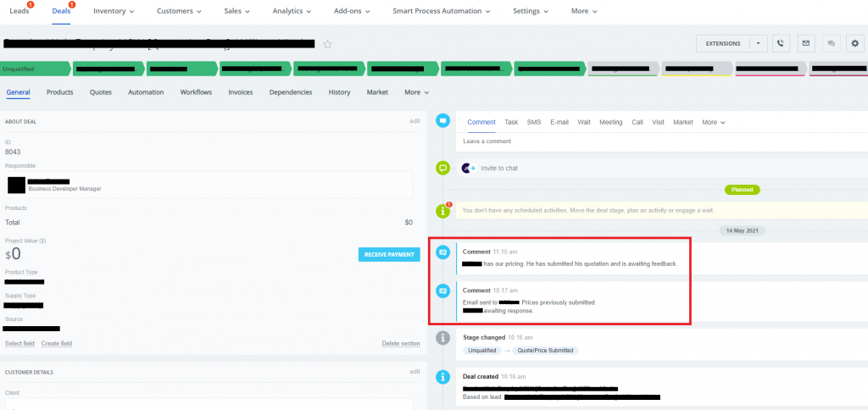Star the deal as favorite
Viewport: 868px width, 410px height.
click(x=328, y=44)
